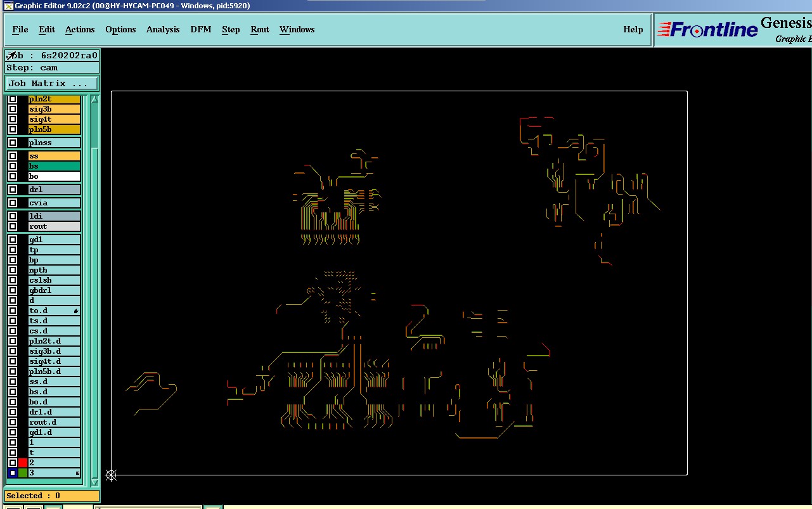
Task: Toggle display checkbox for layer ss
Action: 13,156
